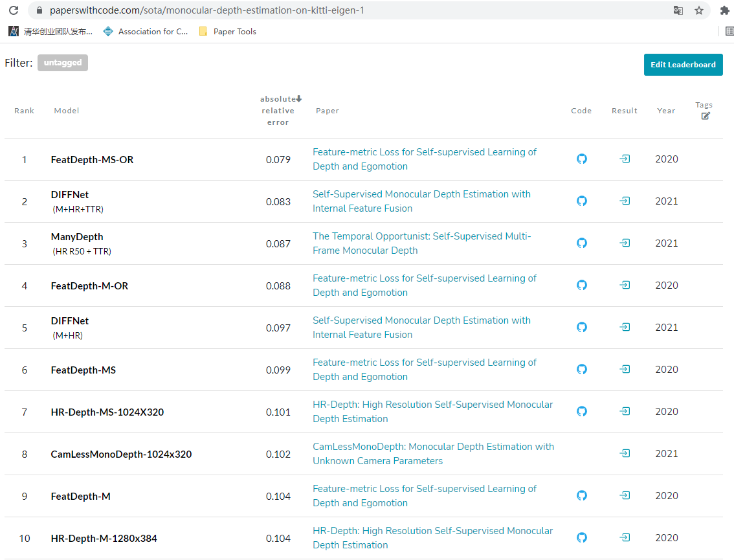Open the Association for C... bookmark
The height and width of the screenshot is (560, 734).
pyautogui.click(x=146, y=31)
